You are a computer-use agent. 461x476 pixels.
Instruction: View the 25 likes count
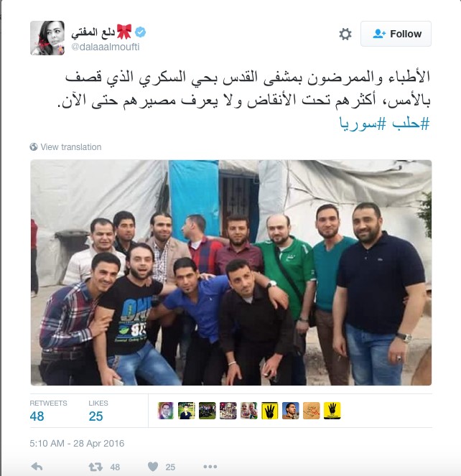coord(96,416)
